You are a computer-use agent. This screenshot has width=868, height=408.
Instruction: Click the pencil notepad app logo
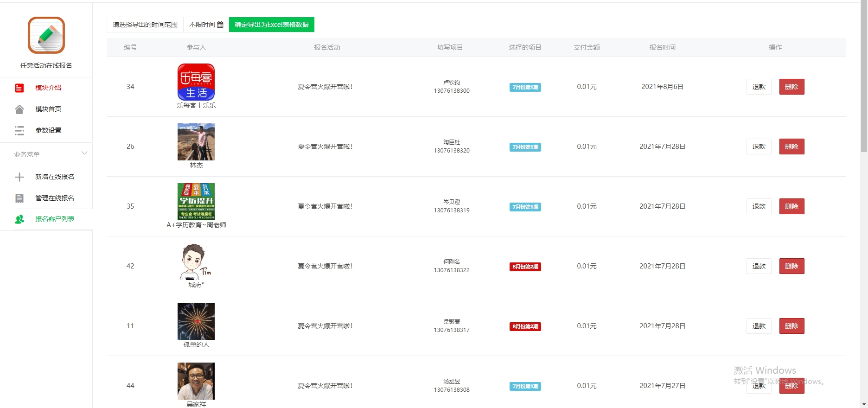(x=46, y=35)
